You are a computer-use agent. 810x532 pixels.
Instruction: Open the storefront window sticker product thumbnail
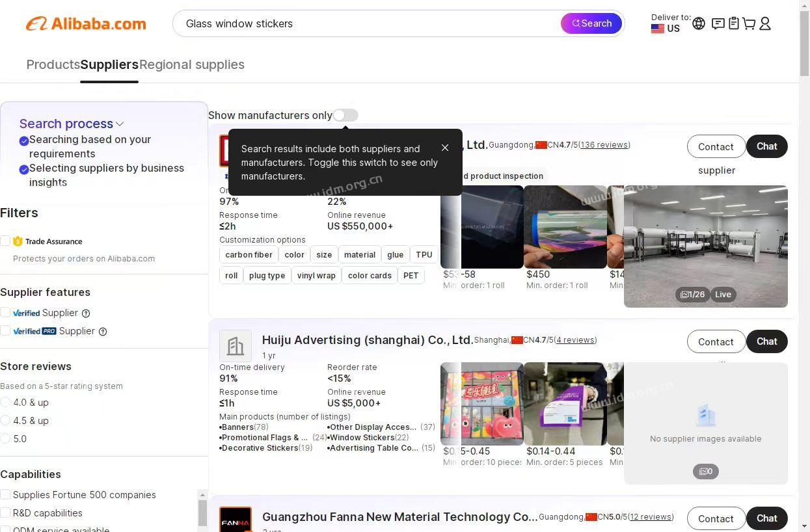point(482,404)
